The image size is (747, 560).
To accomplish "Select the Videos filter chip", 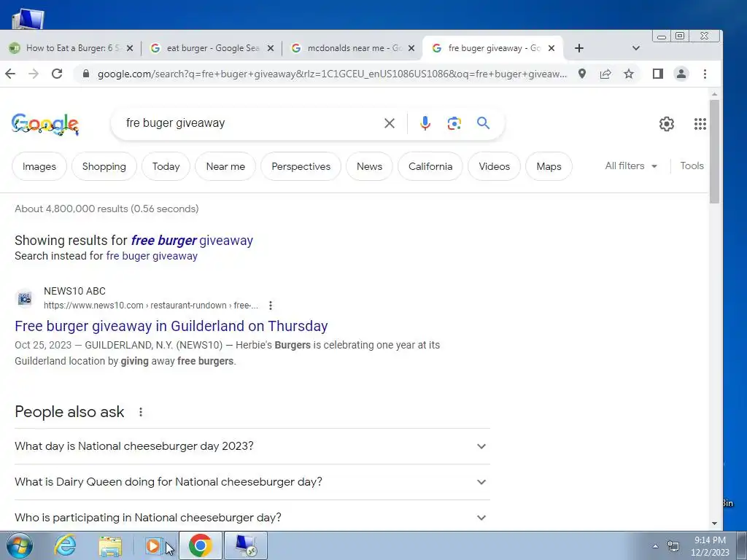I will click(x=494, y=166).
